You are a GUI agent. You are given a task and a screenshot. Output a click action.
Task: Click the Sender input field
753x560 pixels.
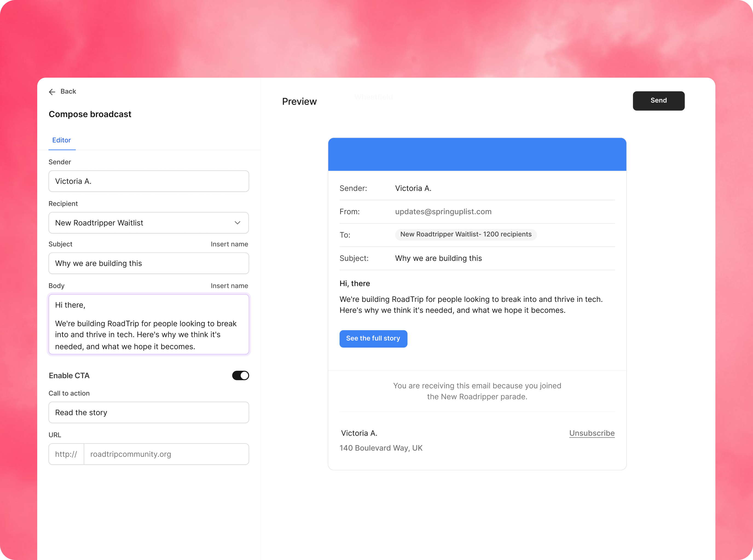click(149, 181)
